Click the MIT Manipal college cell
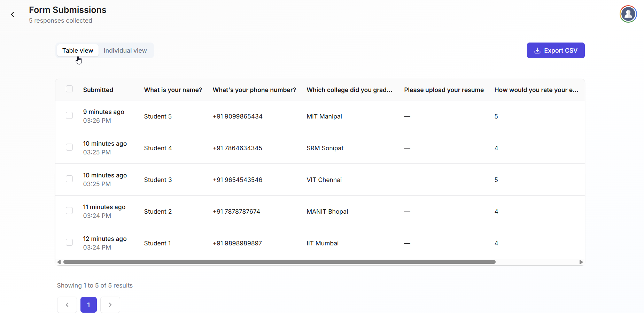644x313 pixels. (x=324, y=116)
